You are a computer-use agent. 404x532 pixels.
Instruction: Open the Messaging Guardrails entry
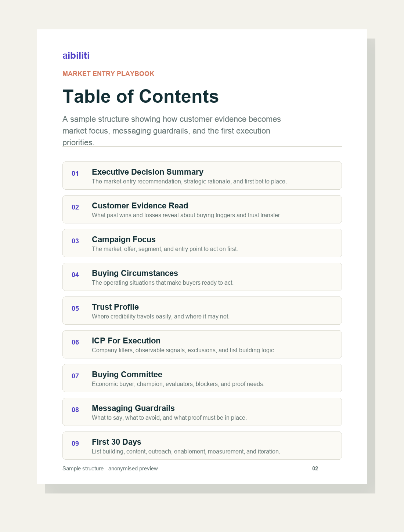pos(202,412)
